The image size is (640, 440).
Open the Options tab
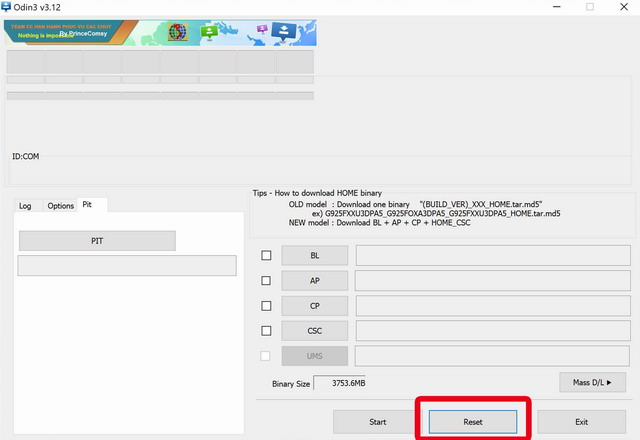coord(61,206)
